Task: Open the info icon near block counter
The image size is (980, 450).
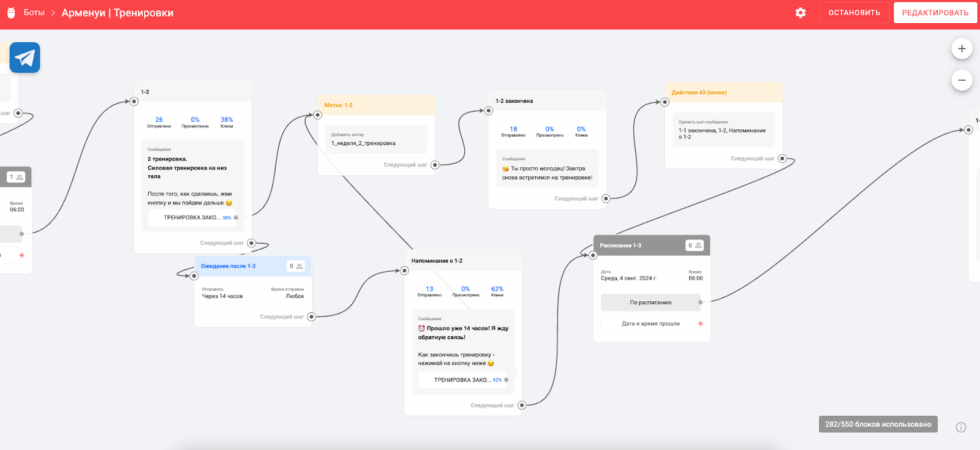Action: point(961,427)
